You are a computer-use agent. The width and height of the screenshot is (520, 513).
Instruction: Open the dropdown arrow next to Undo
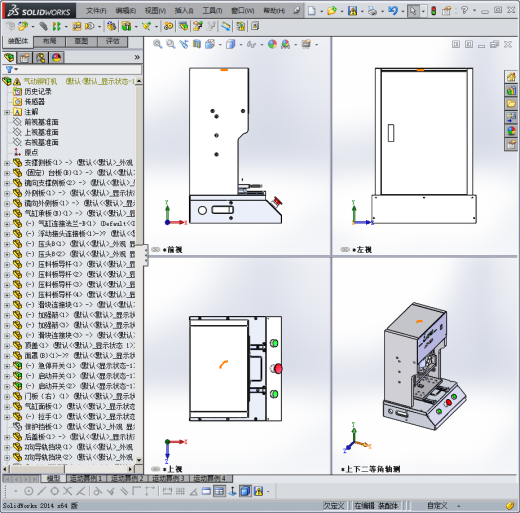pos(403,11)
